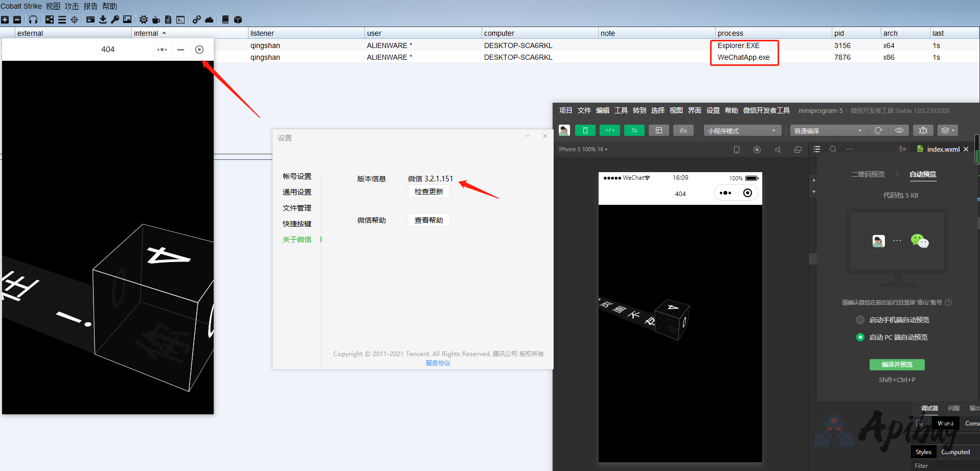Click the key credentials icon in Cobalt Strike toolbar
This screenshot has width=980, height=471.
tap(115, 19)
